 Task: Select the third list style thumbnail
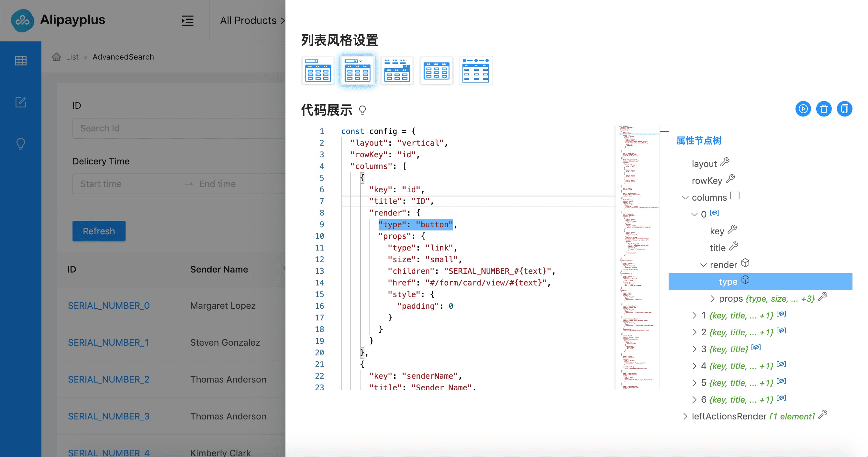tap(397, 71)
